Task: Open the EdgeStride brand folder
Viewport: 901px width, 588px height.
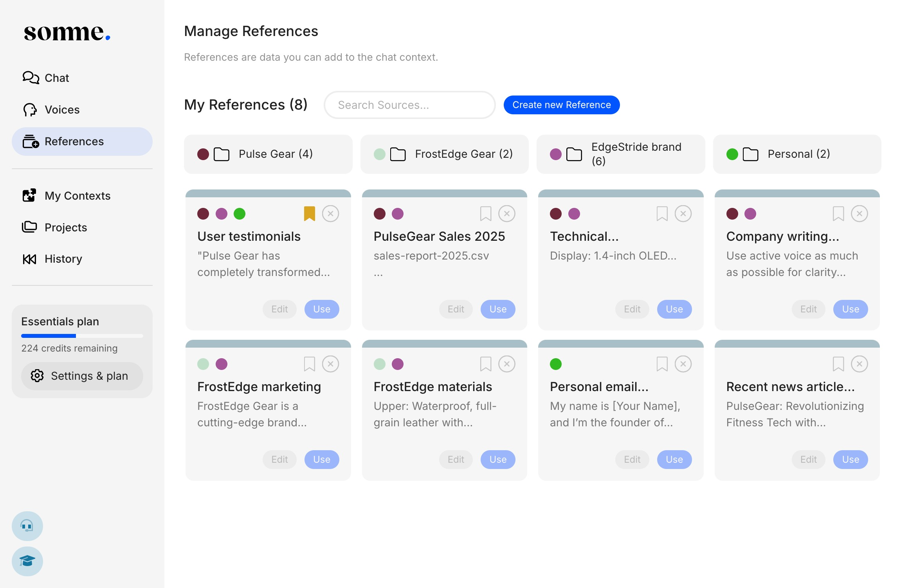Action: [x=620, y=154]
